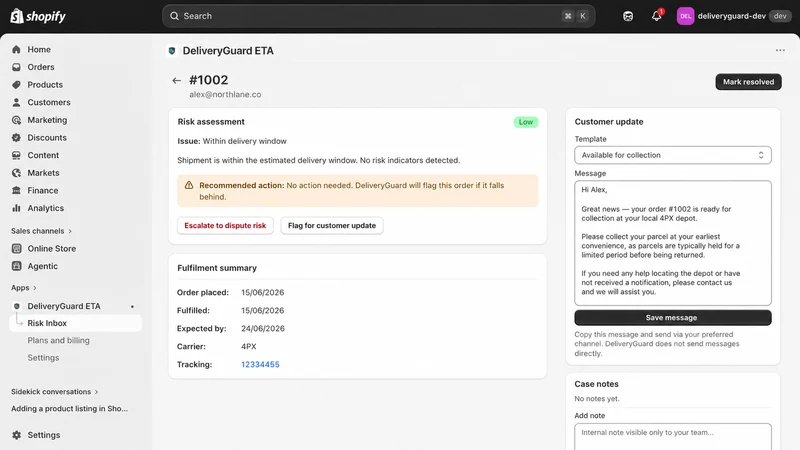Click Escalate to dispute risk

coord(225,226)
